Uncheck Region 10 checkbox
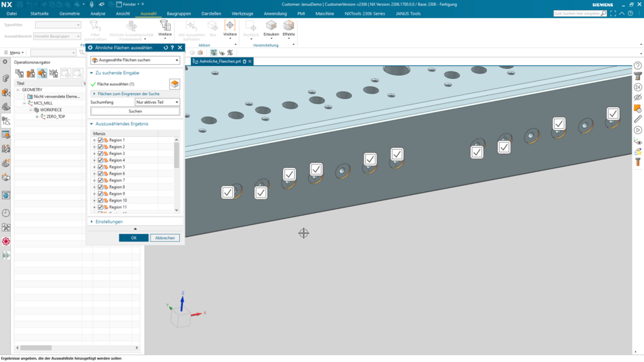This screenshot has height=362, width=644. (x=100, y=200)
